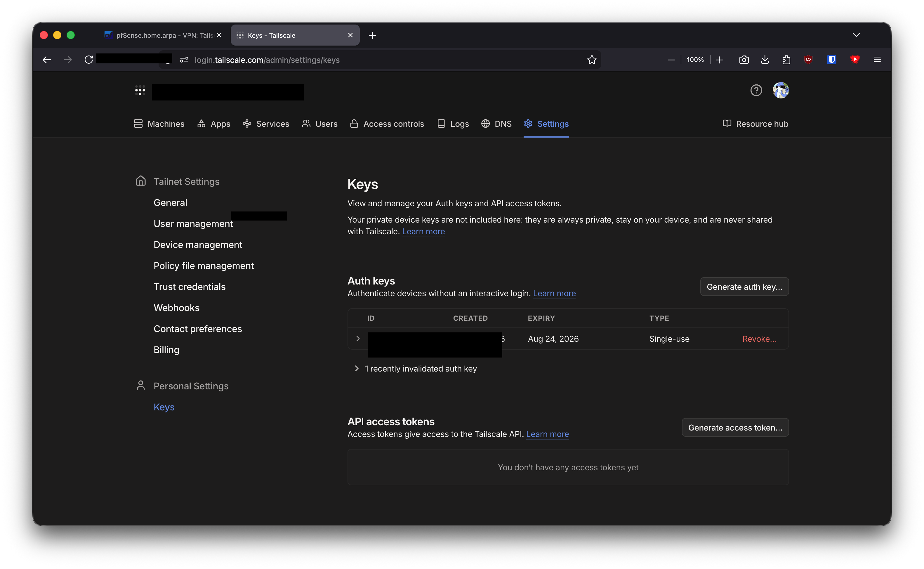Open Policy file management settings
924x569 pixels.
[204, 266]
